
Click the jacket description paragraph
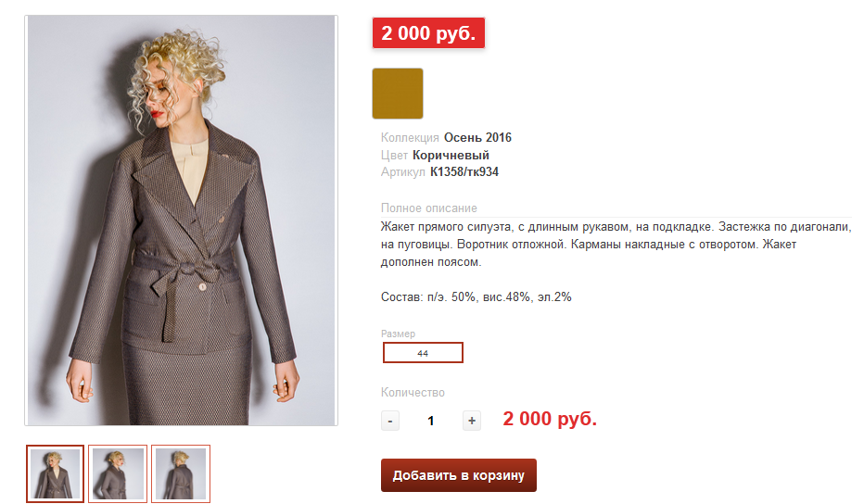pos(616,245)
